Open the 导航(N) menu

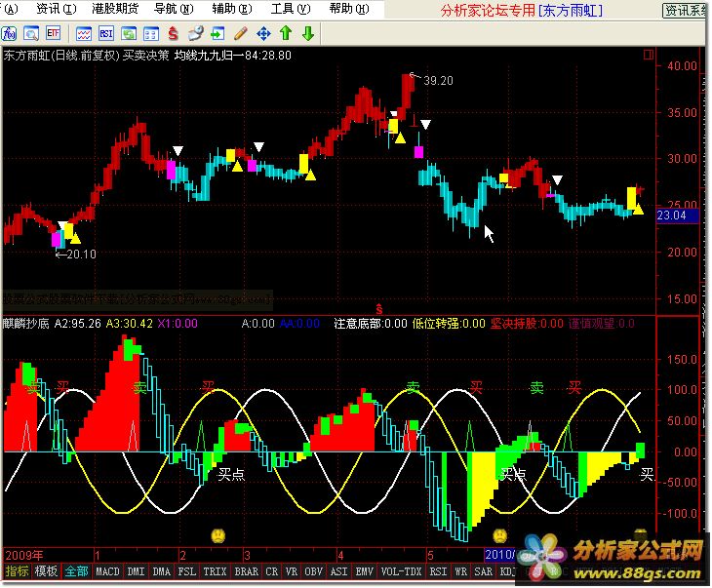click(x=174, y=9)
